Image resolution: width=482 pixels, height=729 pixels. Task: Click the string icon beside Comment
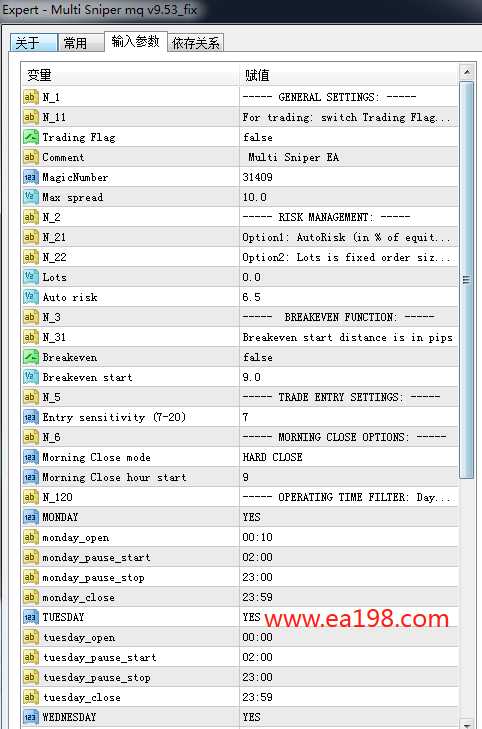(x=30, y=157)
